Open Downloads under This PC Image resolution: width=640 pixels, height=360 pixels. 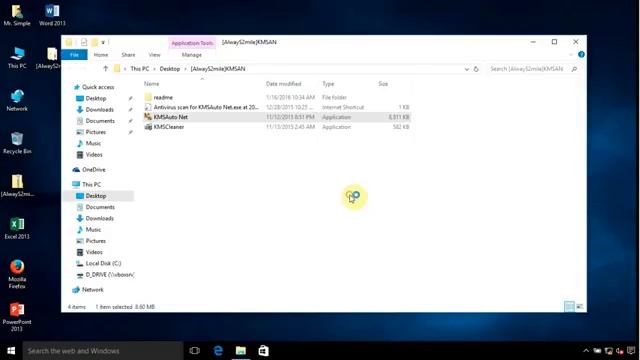99,218
